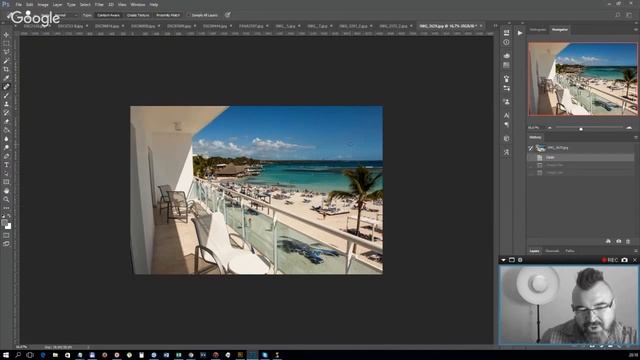Delete current state in History panel
640x360 pixels.
[x=628, y=241]
